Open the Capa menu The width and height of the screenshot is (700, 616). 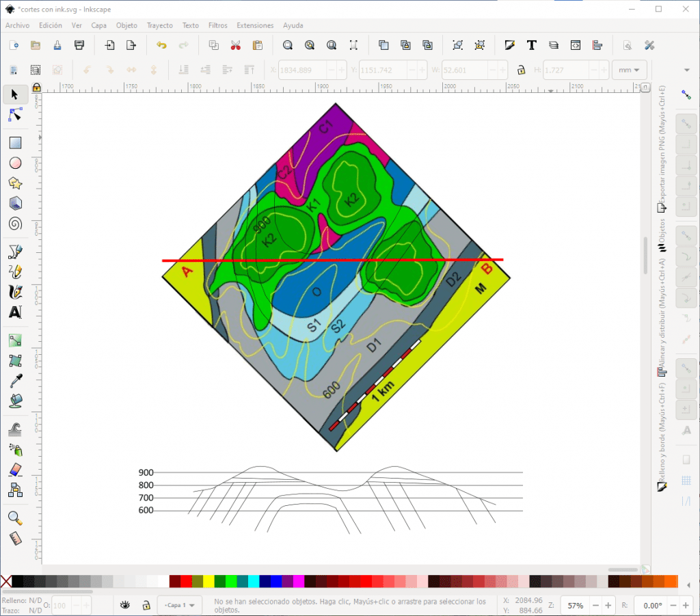(98, 25)
